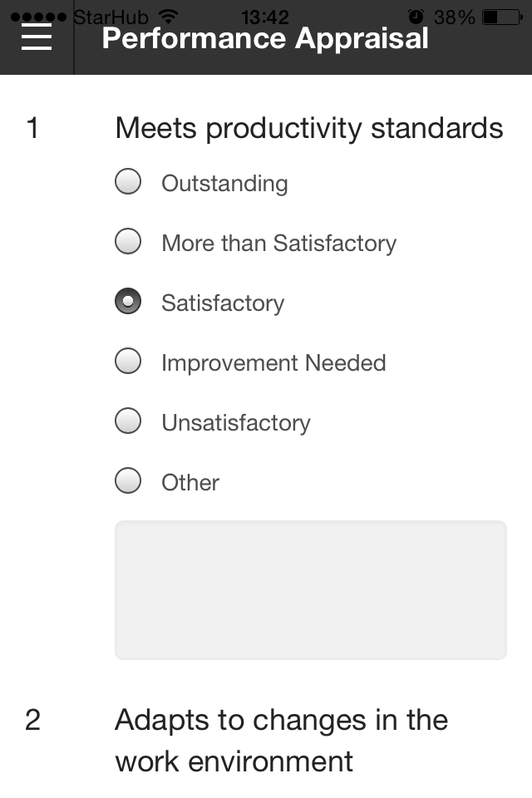This screenshot has height=798, width=532.
Task: Tap the Performance Appraisal header title
Action: (264, 39)
